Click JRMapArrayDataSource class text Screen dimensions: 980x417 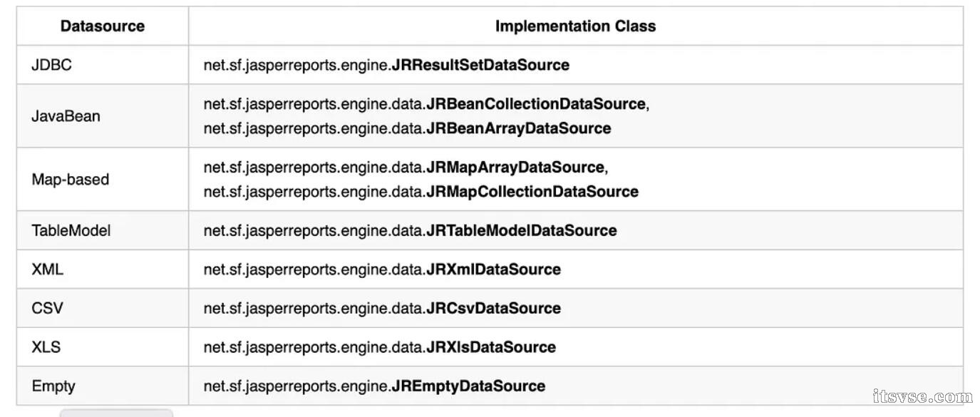[x=515, y=168]
